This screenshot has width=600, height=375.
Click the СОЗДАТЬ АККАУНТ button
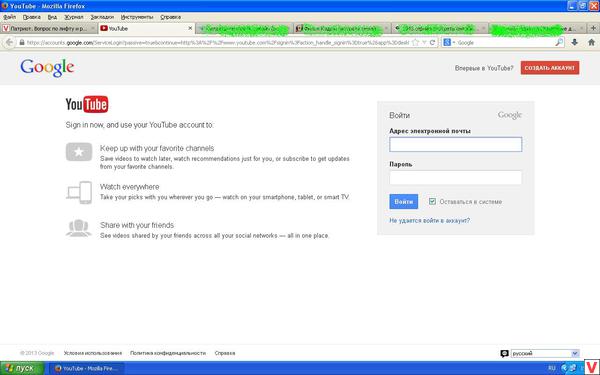tap(550, 68)
